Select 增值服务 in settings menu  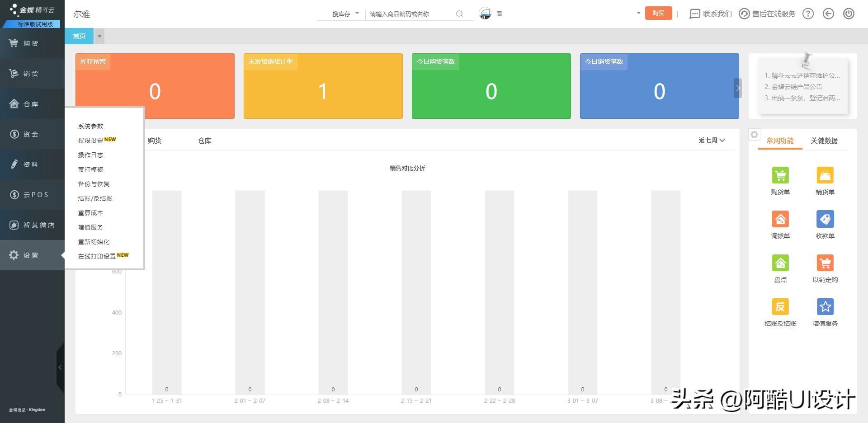coord(90,227)
